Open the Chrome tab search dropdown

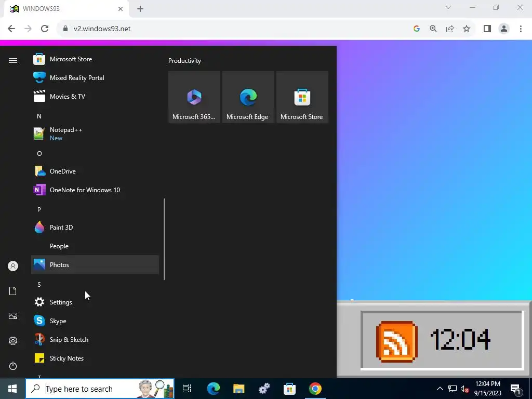[448, 7]
